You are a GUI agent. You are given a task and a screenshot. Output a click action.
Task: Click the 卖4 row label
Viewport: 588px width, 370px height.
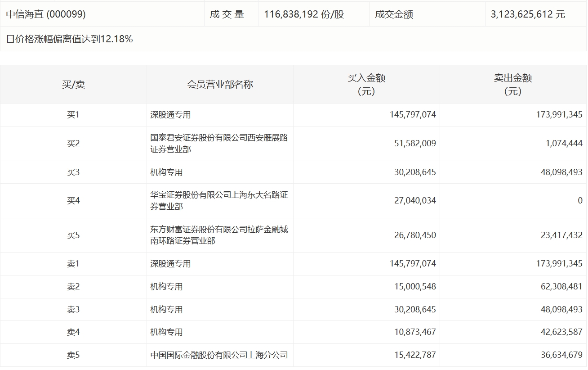(73, 332)
